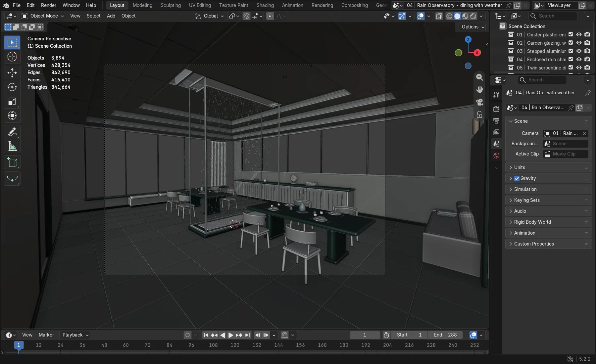Viewport: 596px width, 364px height.
Task: Toggle auto keying record button
Action: (188, 335)
